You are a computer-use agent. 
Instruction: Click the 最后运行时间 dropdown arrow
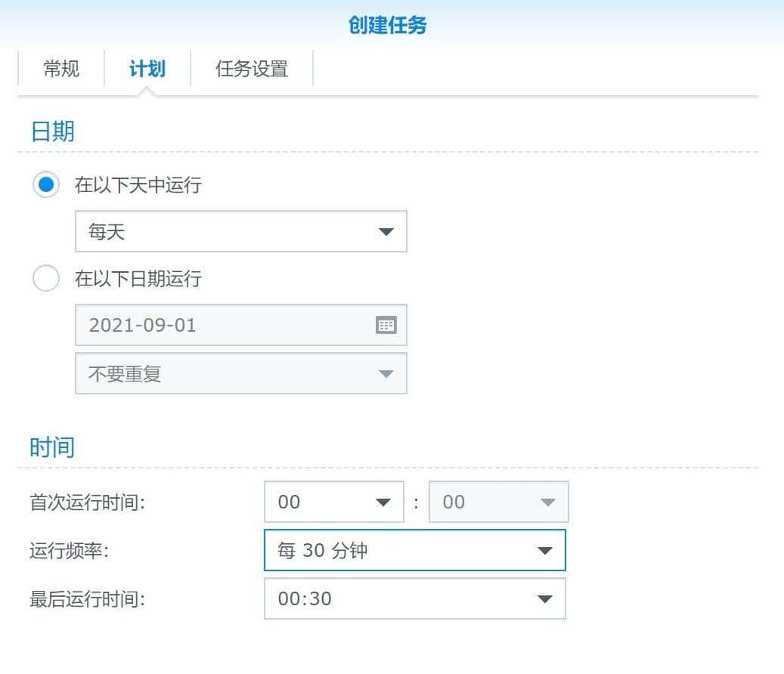tap(545, 598)
